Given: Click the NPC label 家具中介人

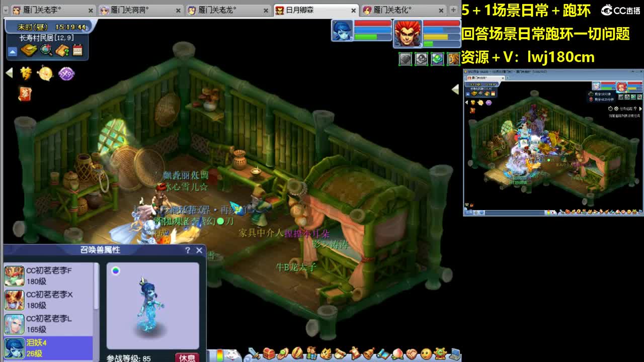Looking at the screenshot, I should click(x=261, y=233).
